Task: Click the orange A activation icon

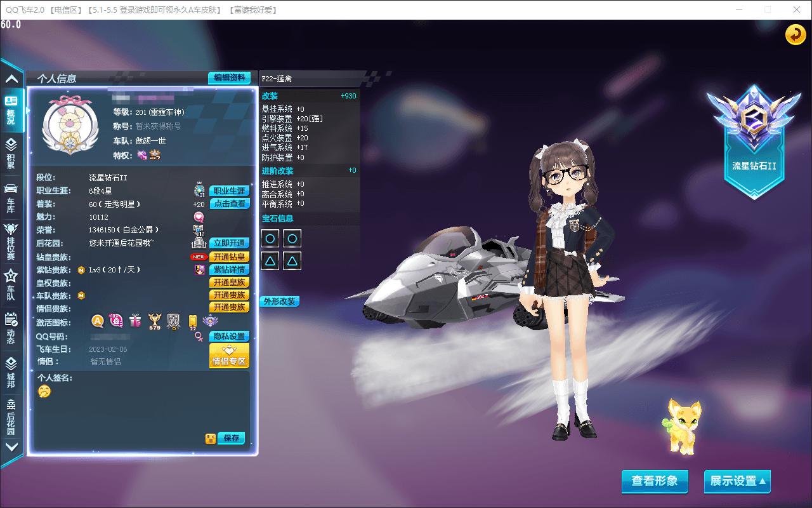Action: pos(98,321)
